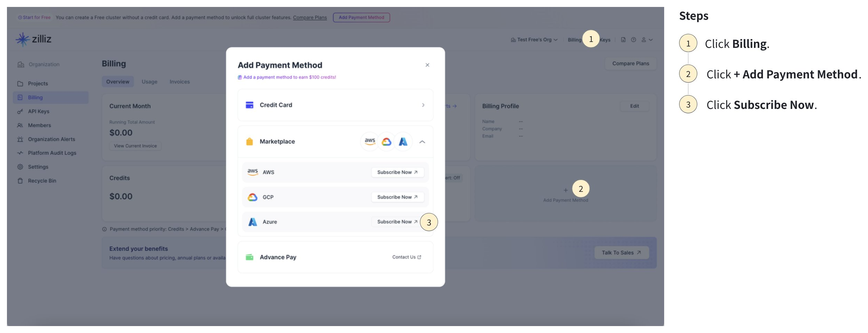Click the Projects folder icon in sidebar

(20, 84)
